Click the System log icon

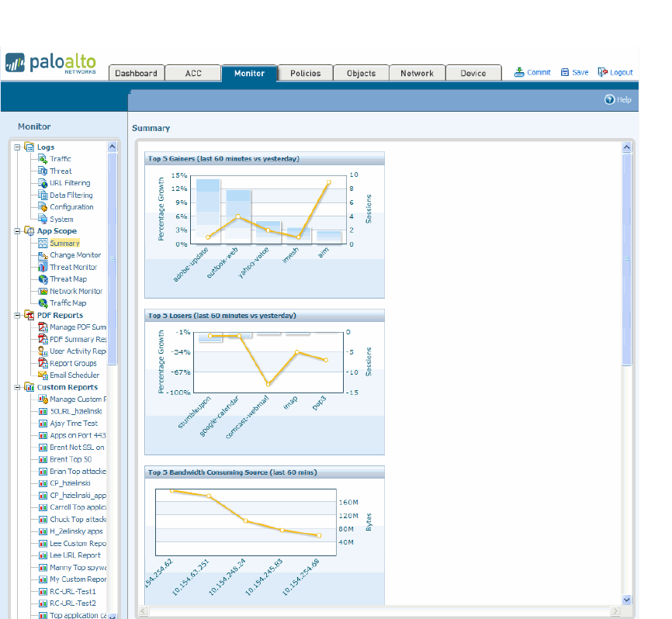[x=43, y=219]
